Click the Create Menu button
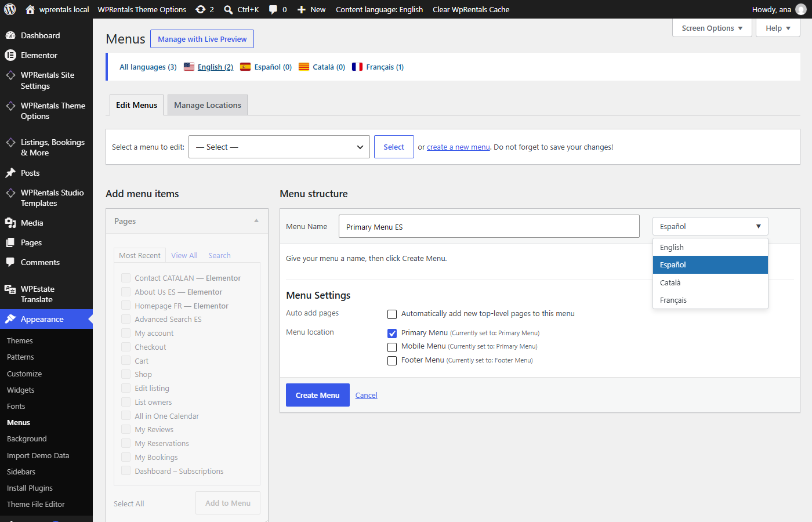Viewport: 812px width, 522px height. tap(318, 395)
